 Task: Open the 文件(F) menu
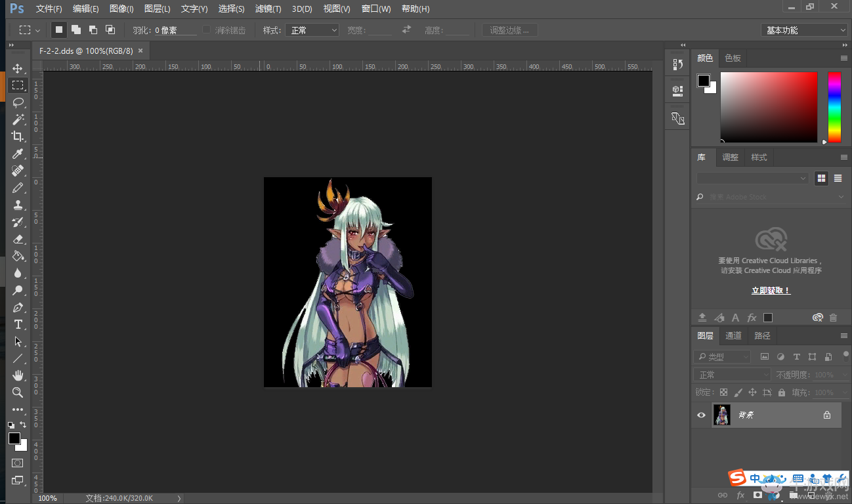point(49,9)
